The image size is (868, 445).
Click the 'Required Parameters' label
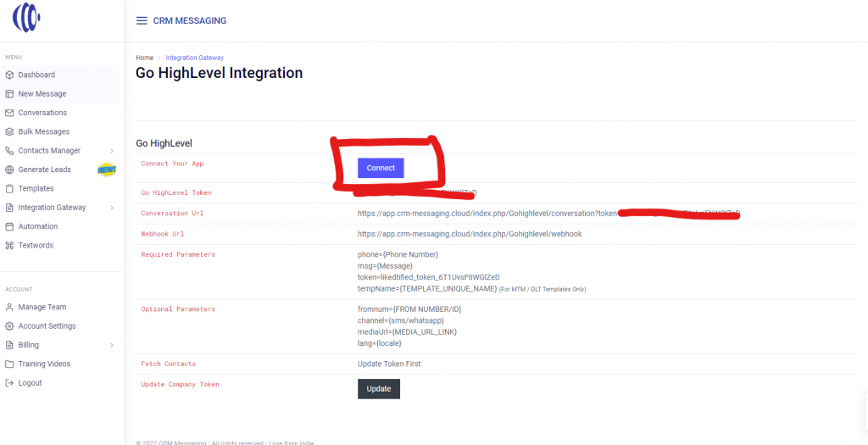coord(178,254)
